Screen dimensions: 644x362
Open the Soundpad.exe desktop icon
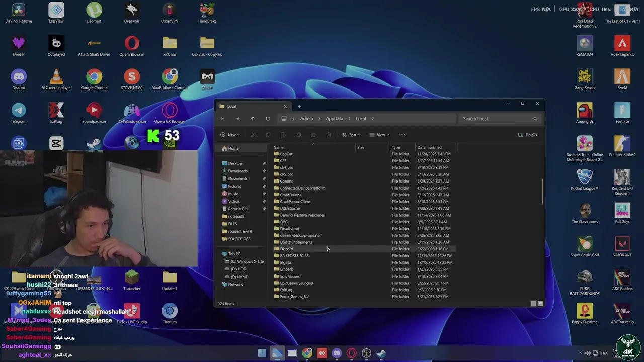tap(94, 113)
